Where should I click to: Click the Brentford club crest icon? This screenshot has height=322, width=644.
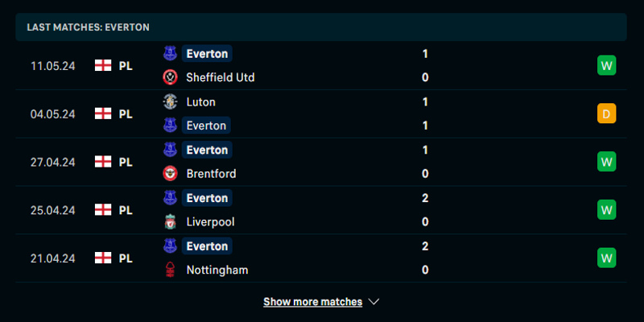click(x=170, y=173)
